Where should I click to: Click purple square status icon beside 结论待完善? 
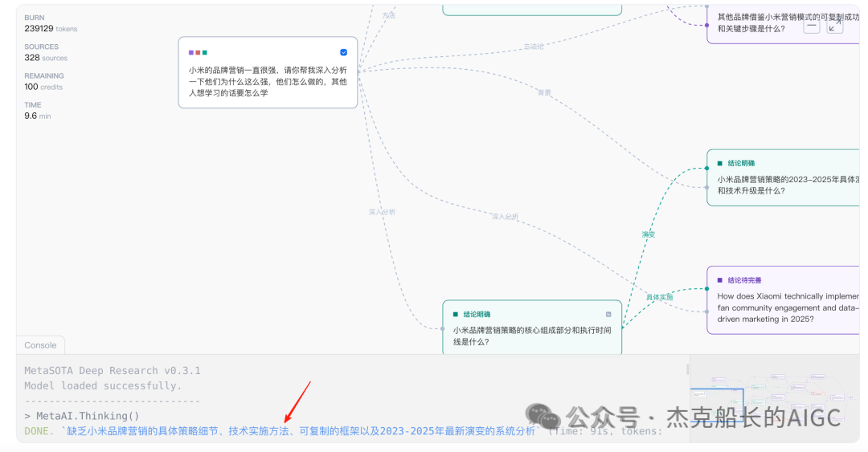(719, 280)
